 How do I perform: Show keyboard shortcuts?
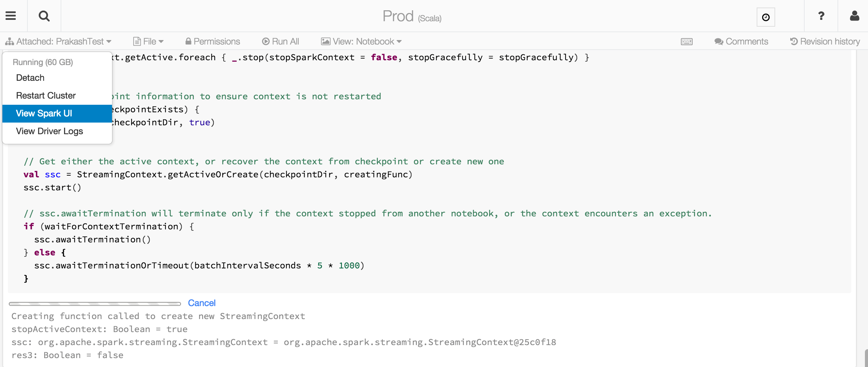tap(686, 41)
